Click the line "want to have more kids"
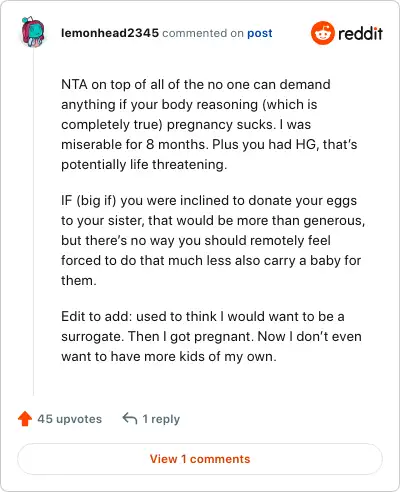The image size is (400, 492). tap(169, 356)
